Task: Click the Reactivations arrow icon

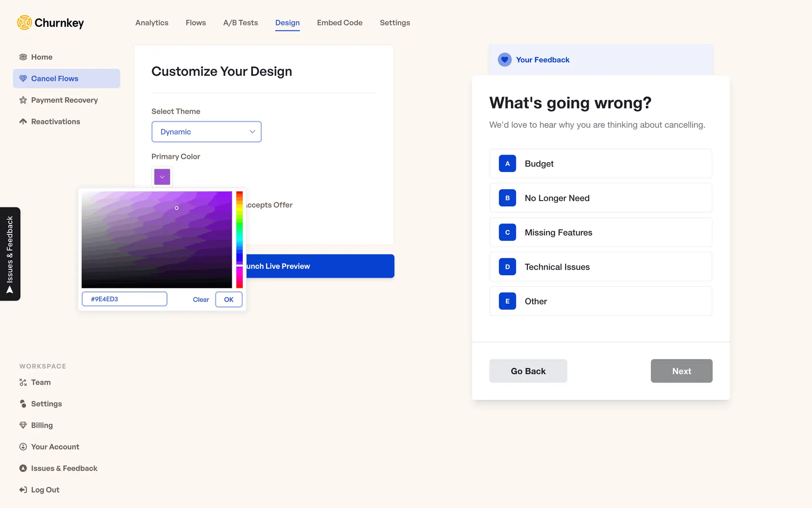Action: click(23, 121)
